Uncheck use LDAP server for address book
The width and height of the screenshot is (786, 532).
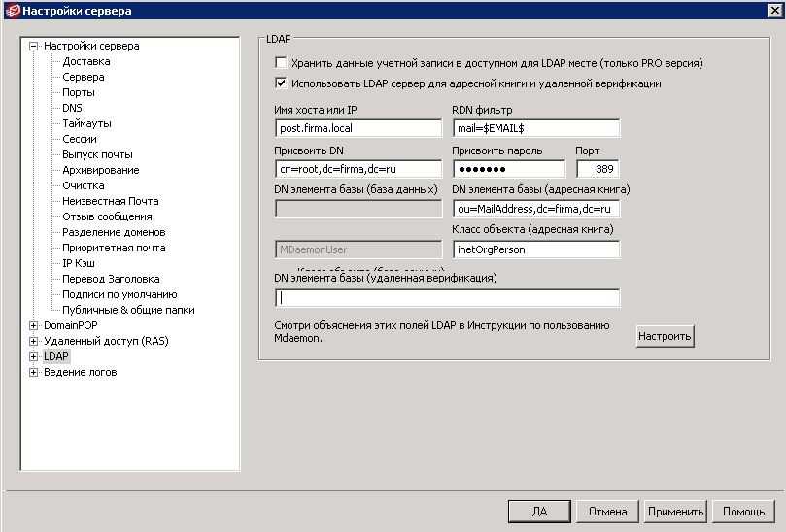coord(281,83)
